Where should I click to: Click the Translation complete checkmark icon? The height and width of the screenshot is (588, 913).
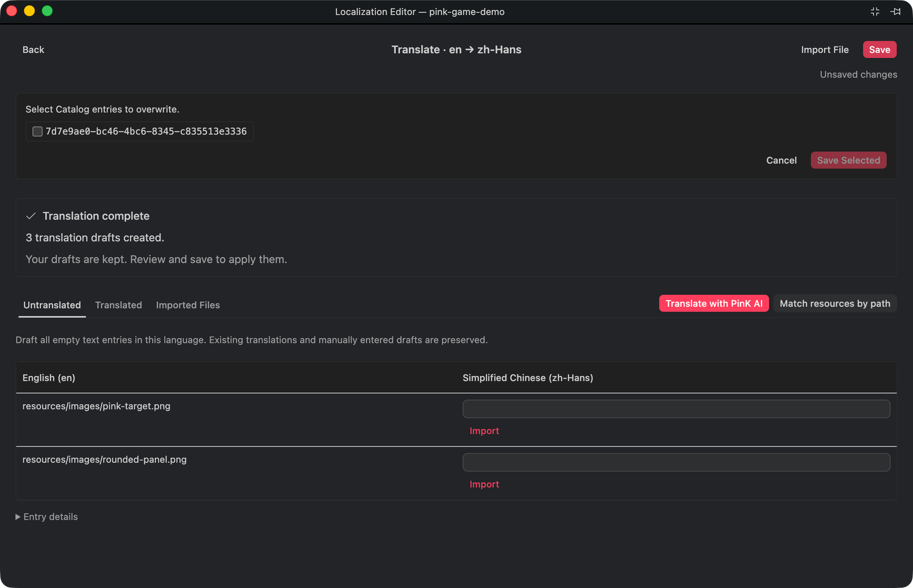click(31, 216)
